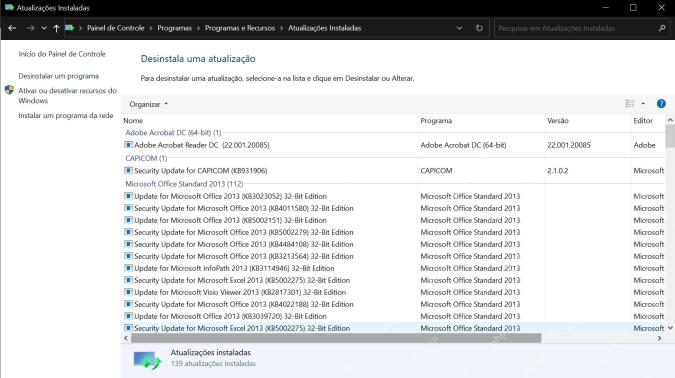The width and height of the screenshot is (675, 378).
Task: Click the horizontal scrollbar right arrow
Action: [x=659, y=338]
